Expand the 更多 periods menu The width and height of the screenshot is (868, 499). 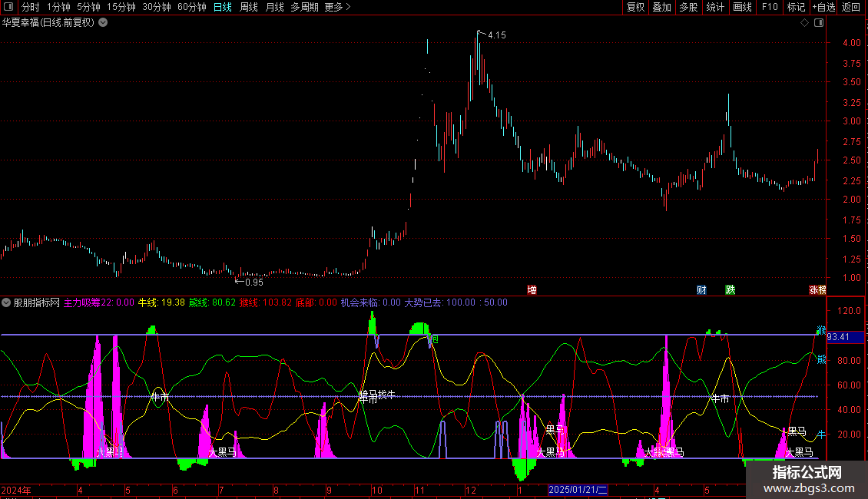pos(337,7)
